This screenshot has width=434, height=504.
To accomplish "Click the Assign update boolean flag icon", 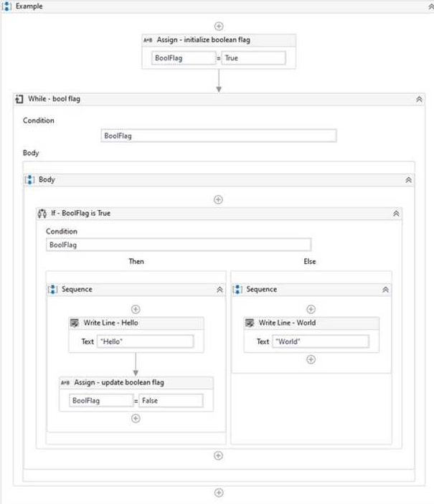I will (65, 383).
